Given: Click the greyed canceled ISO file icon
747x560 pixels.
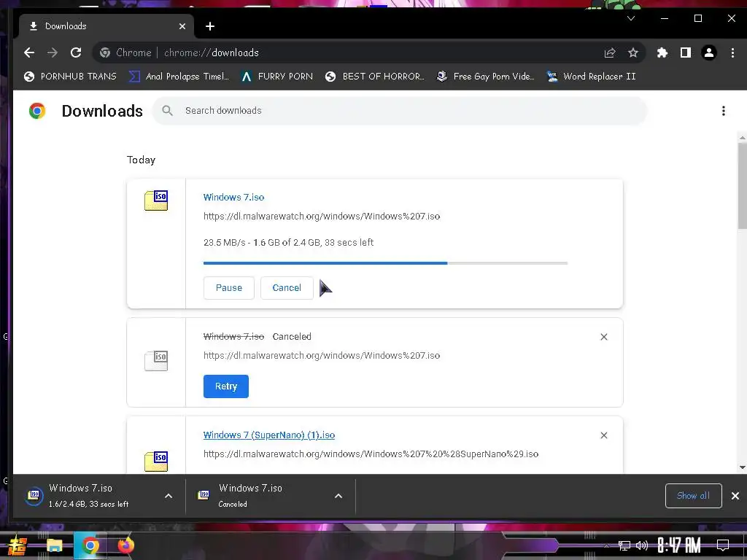Looking at the screenshot, I should [x=156, y=361].
